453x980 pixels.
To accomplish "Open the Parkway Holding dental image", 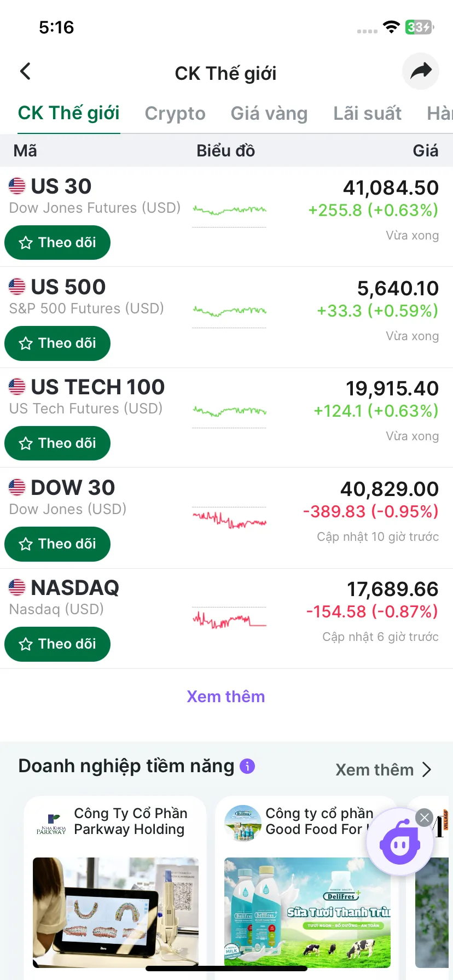I will coord(115,912).
